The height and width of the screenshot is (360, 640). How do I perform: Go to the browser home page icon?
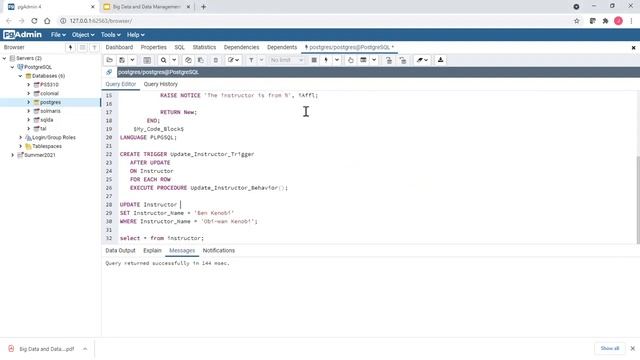(x=47, y=21)
